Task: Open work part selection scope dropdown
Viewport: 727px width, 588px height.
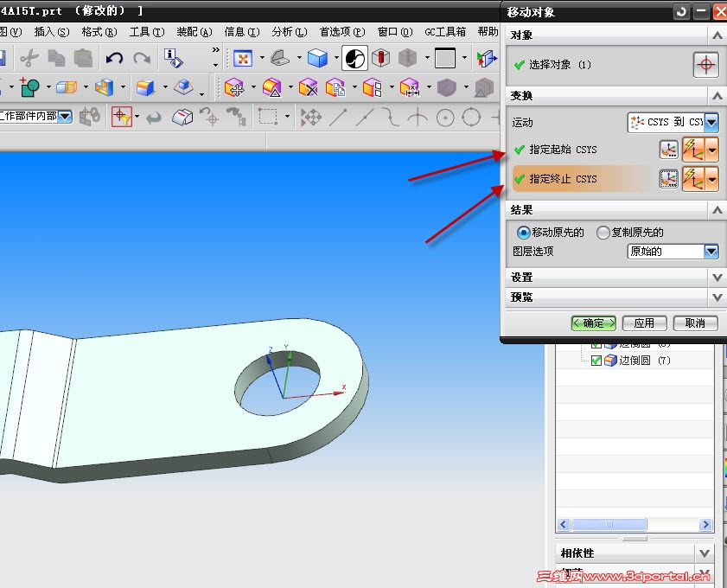Action: coord(65,116)
